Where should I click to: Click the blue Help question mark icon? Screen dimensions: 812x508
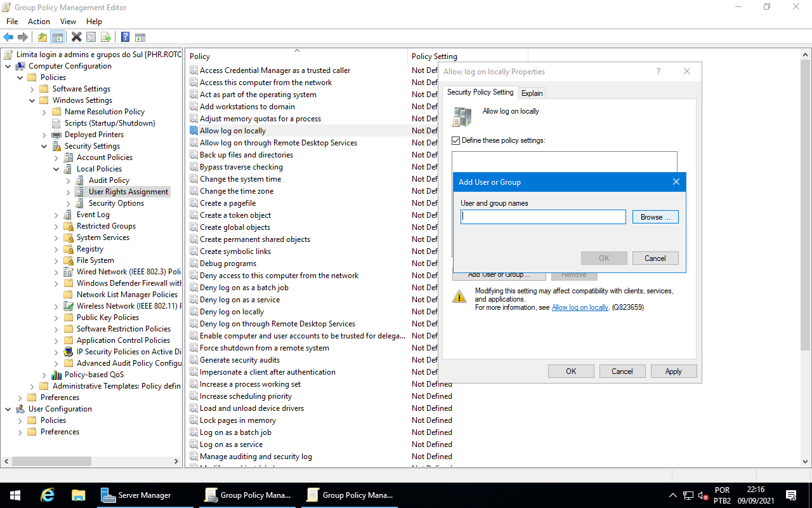pos(125,37)
